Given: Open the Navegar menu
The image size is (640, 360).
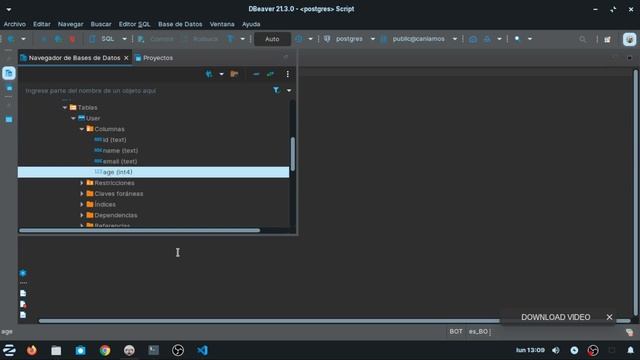Looking at the screenshot, I should (70, 24).
